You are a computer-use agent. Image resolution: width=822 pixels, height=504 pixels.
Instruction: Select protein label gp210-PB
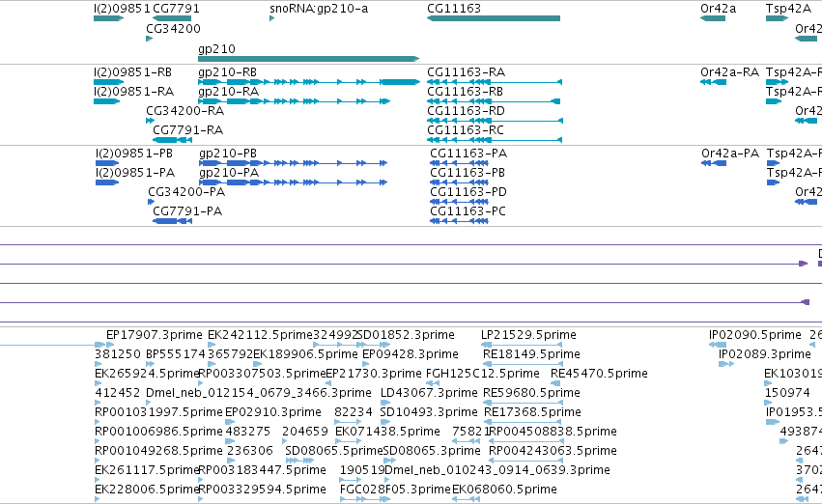[228, 154]
